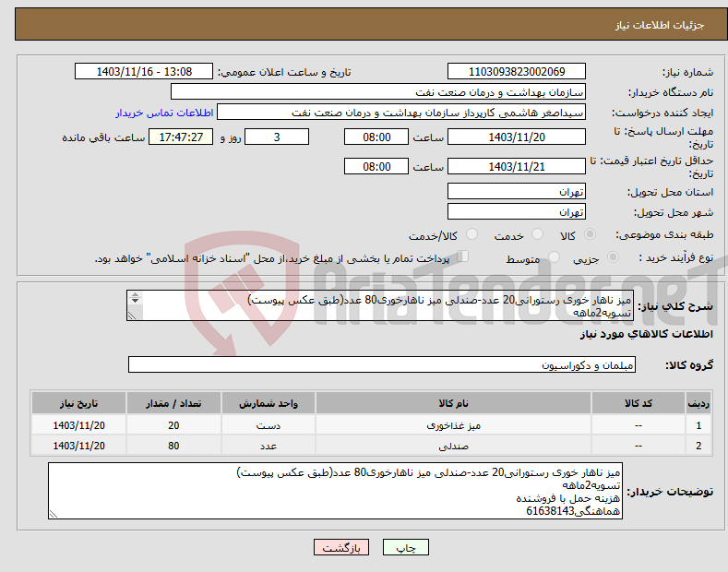Click the announcement date field 1403/11/16 - 13:08

[144, 72]
